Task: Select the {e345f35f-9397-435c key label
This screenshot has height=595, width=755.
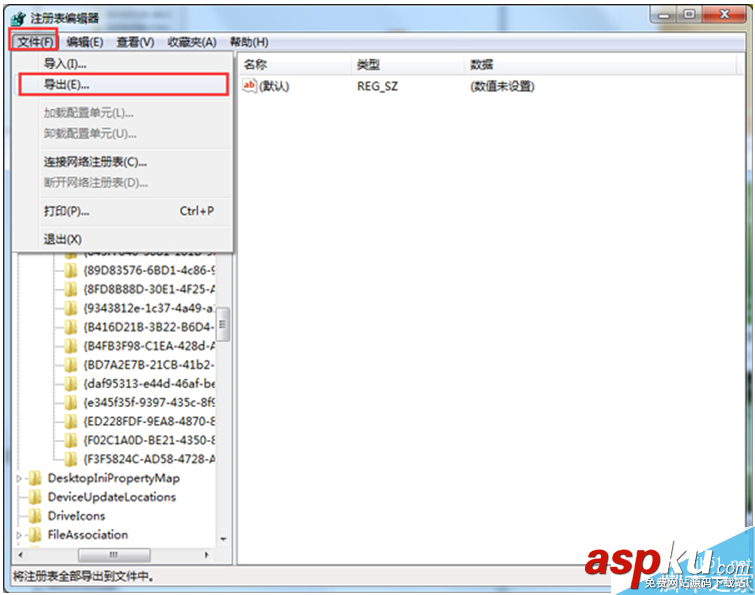Action: (149, 402)
